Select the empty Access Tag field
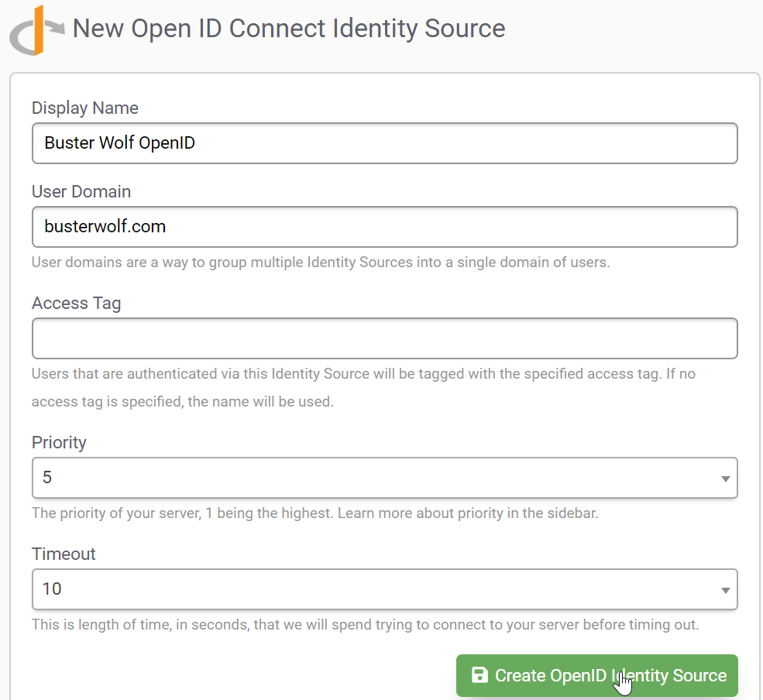The image size is (763, 700). [384, 338]
